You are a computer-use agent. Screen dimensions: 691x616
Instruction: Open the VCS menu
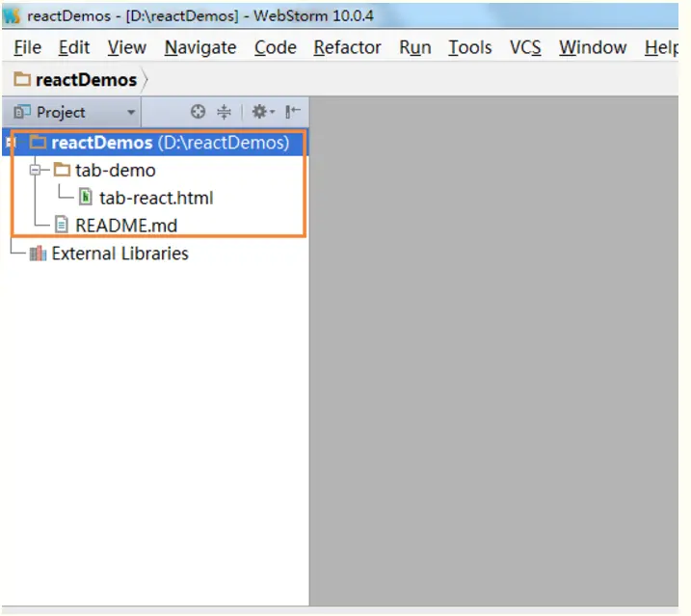tap(525, 47)
